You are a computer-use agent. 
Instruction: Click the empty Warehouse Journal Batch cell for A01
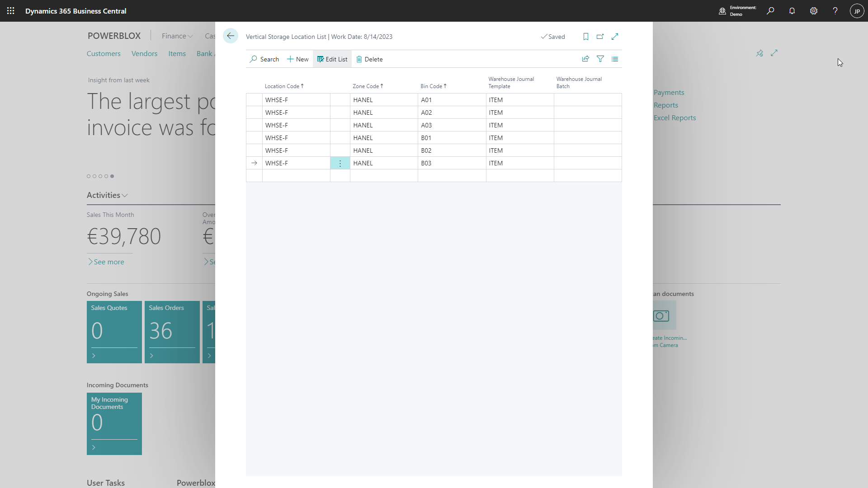click(x=588, y=100)
